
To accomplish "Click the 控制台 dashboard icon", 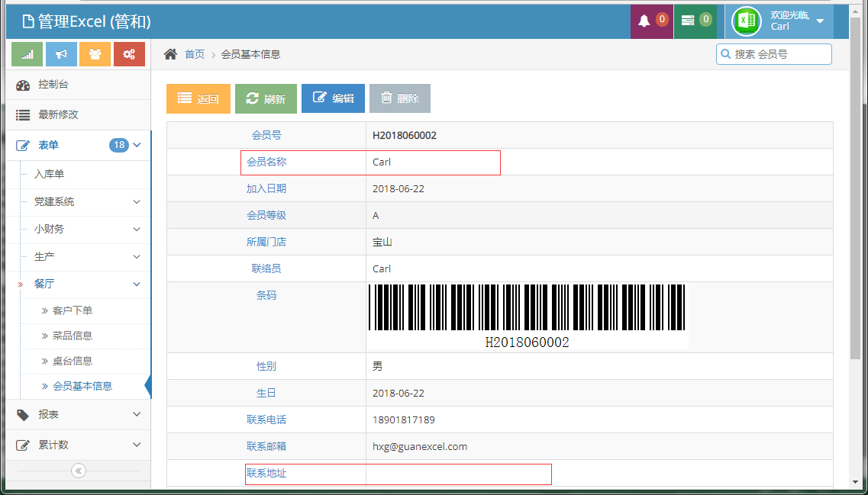I will [x=23, y=85].
